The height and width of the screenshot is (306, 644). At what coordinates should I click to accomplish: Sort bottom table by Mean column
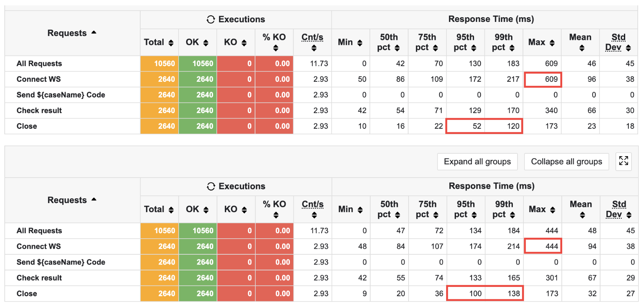coord(582,215)
